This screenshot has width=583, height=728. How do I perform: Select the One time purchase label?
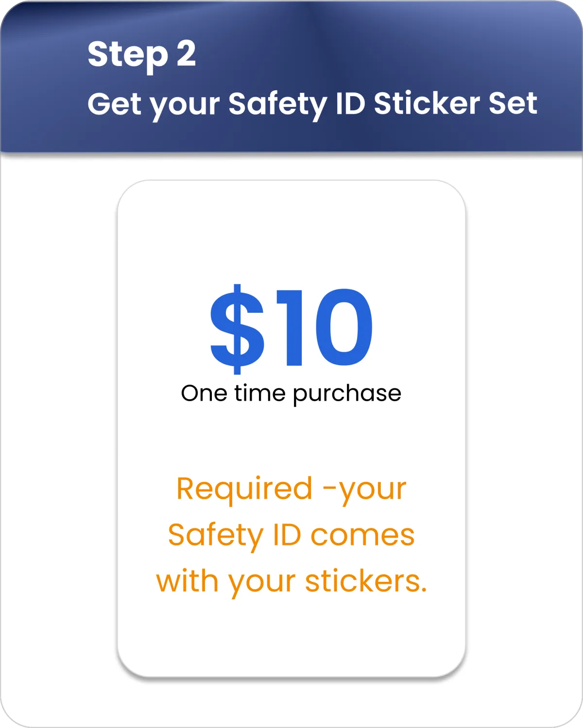(291, 394)
